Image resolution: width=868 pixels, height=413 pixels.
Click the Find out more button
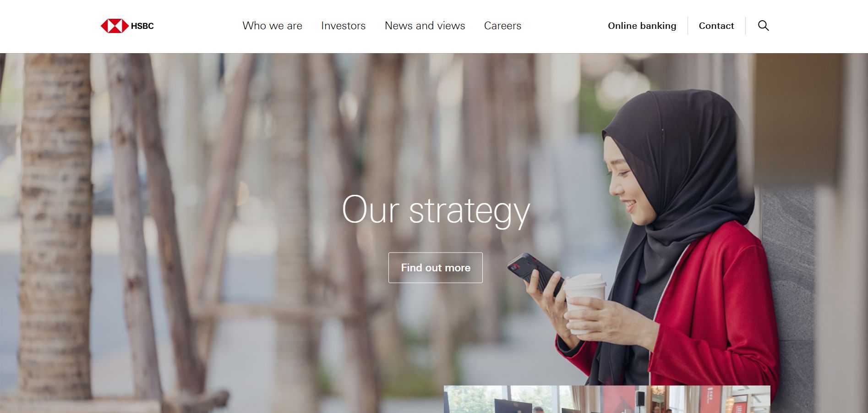click(x=435, y=268)
